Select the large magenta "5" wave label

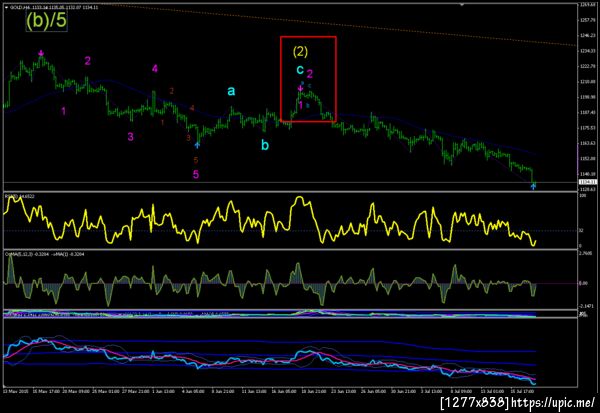[196, 175]
